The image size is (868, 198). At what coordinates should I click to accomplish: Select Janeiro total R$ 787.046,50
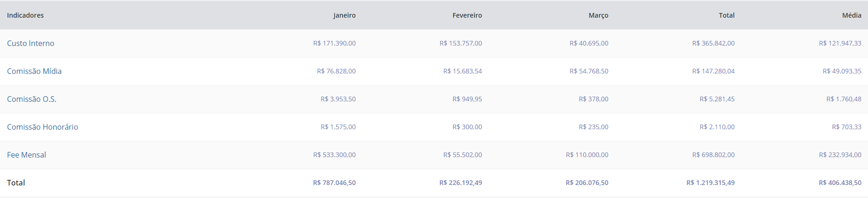[x=334, y=183]
